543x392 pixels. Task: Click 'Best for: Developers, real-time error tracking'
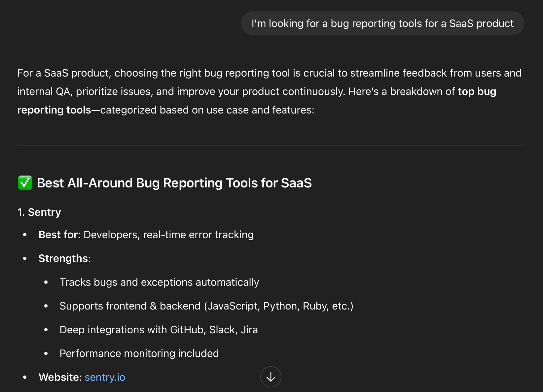[146, 235]
